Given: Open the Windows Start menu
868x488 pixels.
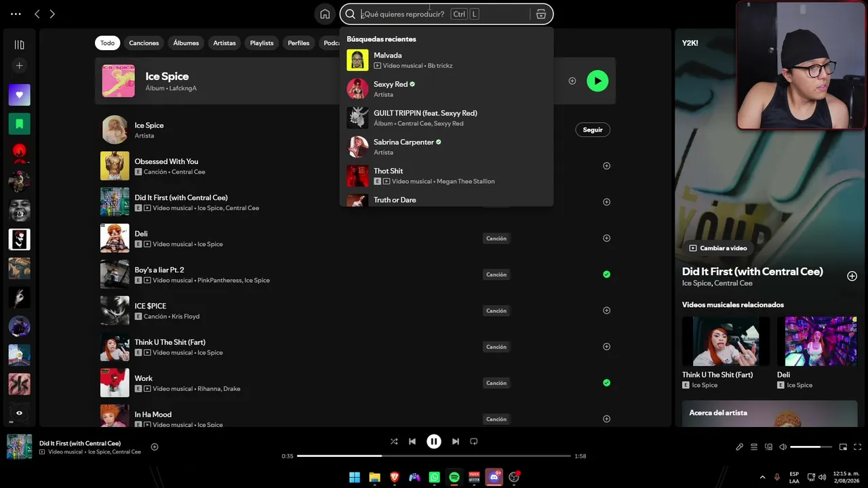Looking at the screenshot, I should coord(355,477).
